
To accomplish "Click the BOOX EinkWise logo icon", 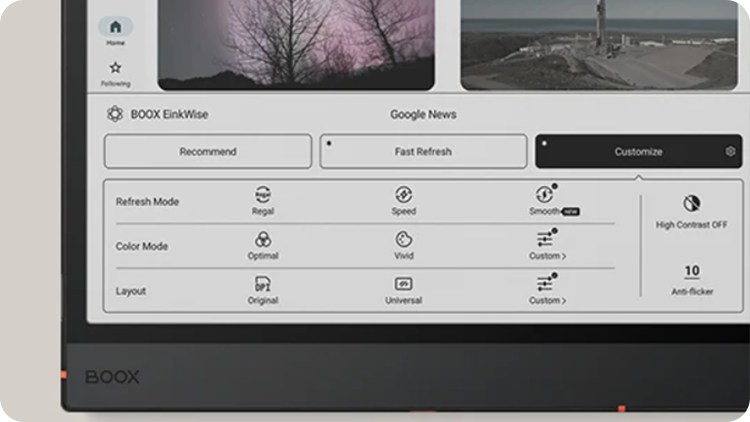I will (x=115, y=114).
